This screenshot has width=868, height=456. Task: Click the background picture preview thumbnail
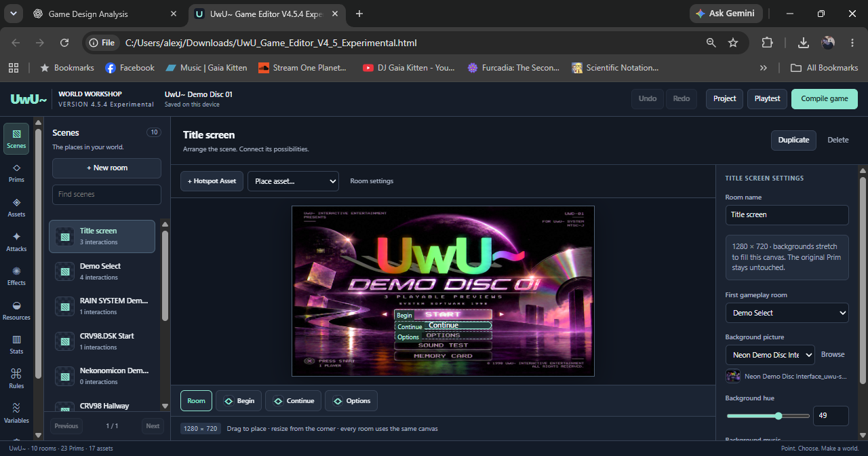coord(732,376)
